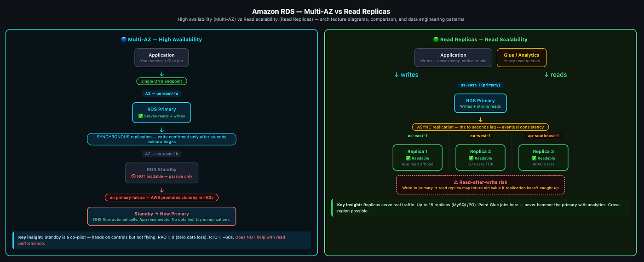The height and width of the screenshot is (262, 644).
Task: Select the Replica 2 'EU users / DR' box
Action: 480,157
